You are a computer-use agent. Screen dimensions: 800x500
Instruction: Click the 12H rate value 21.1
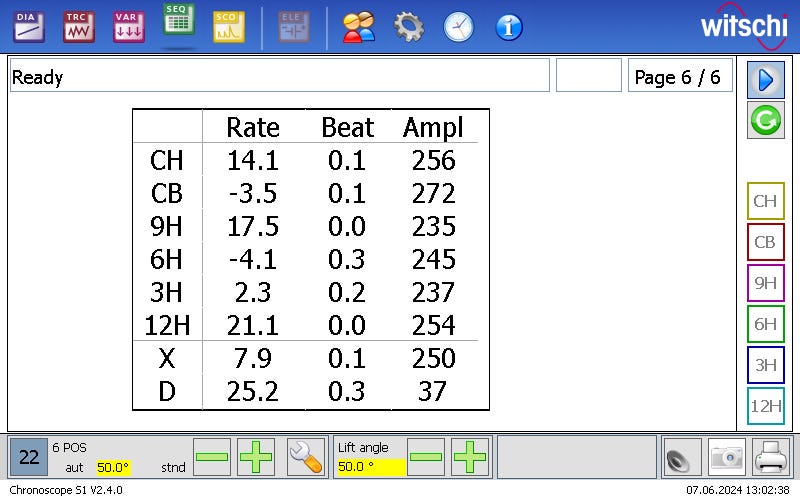tap(253, 325)
